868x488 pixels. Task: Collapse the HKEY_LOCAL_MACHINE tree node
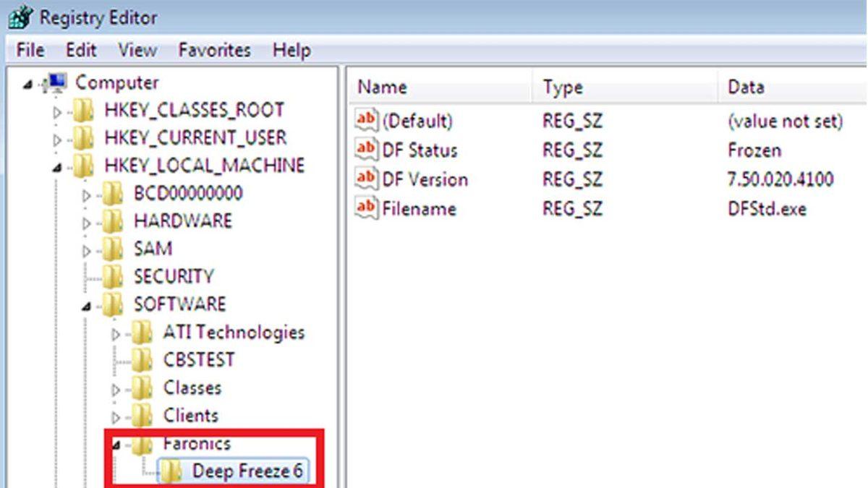click(x=58, y=167)
